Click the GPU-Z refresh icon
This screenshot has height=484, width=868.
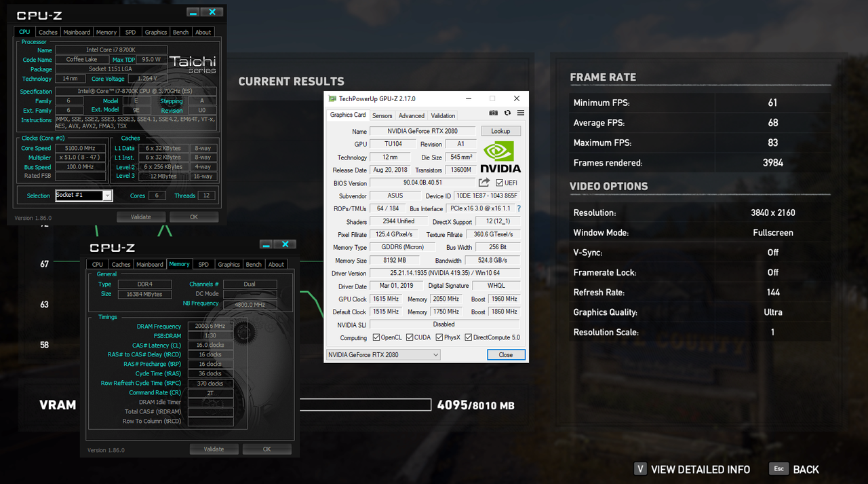tap(507, 113)
